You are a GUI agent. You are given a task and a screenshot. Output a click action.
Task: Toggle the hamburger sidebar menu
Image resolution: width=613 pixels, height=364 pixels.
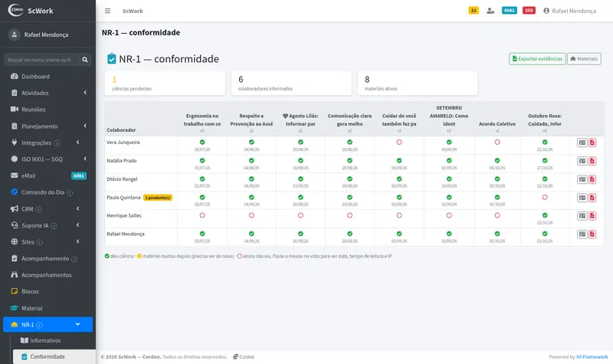click(x=107, y=11)
